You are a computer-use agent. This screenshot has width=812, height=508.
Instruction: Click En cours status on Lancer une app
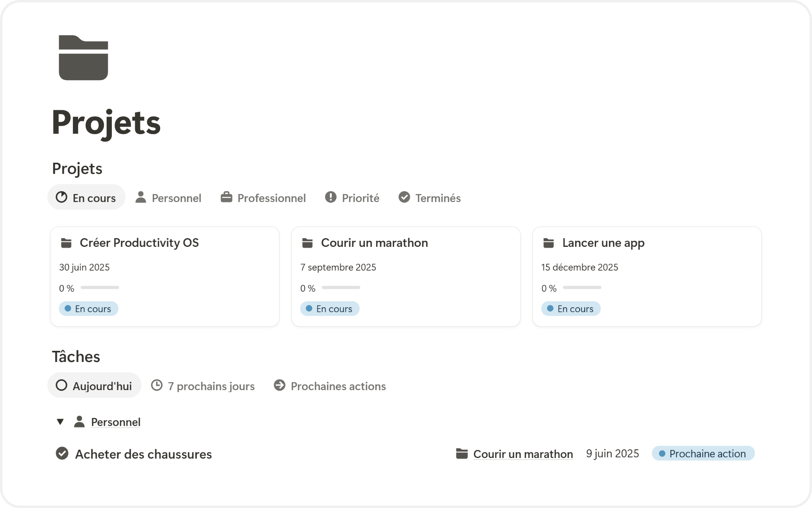pyautogui.click(x=571, y=309)
